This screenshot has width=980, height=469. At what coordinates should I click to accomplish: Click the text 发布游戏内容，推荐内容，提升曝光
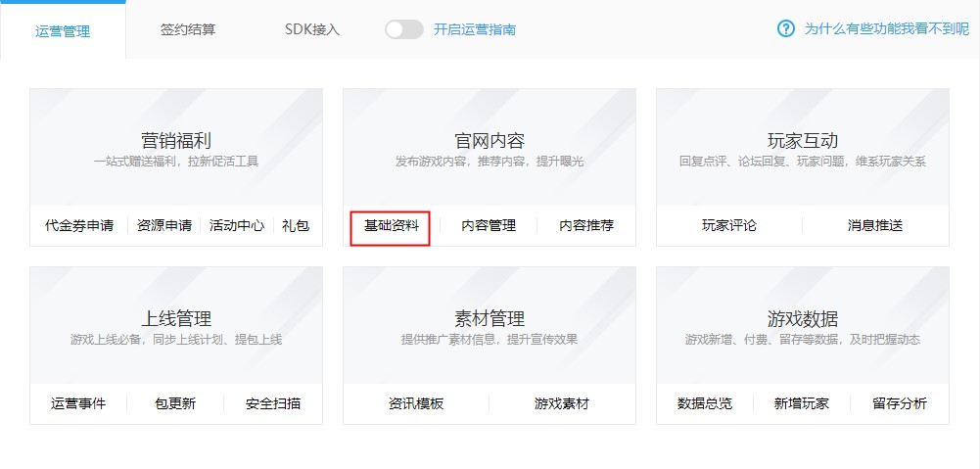490,162
